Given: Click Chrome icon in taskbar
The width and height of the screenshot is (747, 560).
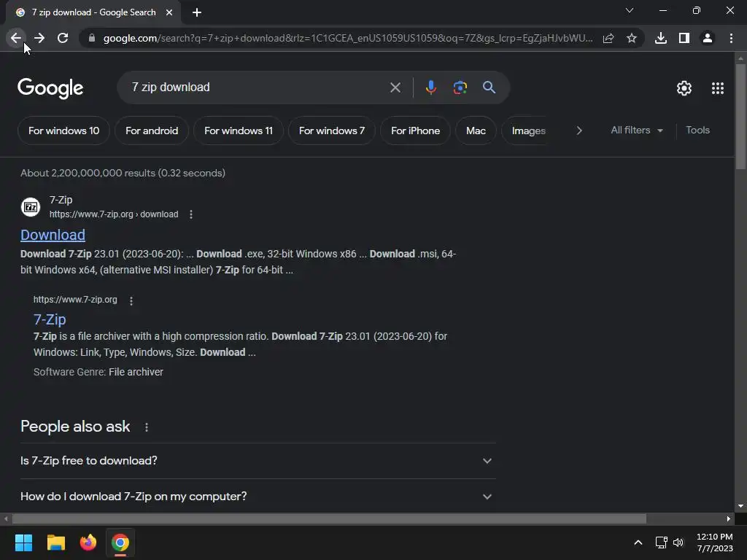Looking at the screenshot, I should click(120, 542).
